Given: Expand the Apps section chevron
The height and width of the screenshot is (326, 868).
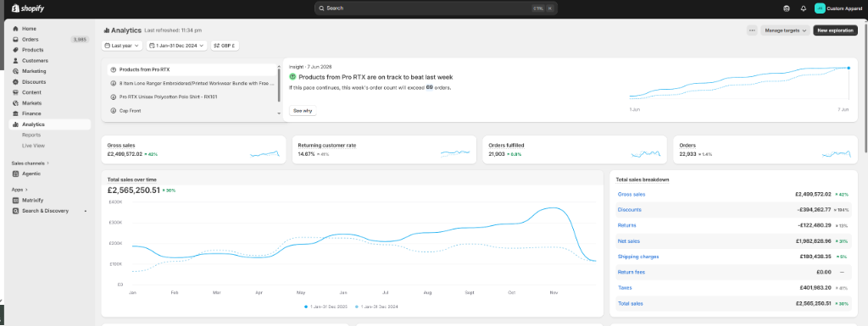Looking at the screenshot, I should (x=27, y=190).
